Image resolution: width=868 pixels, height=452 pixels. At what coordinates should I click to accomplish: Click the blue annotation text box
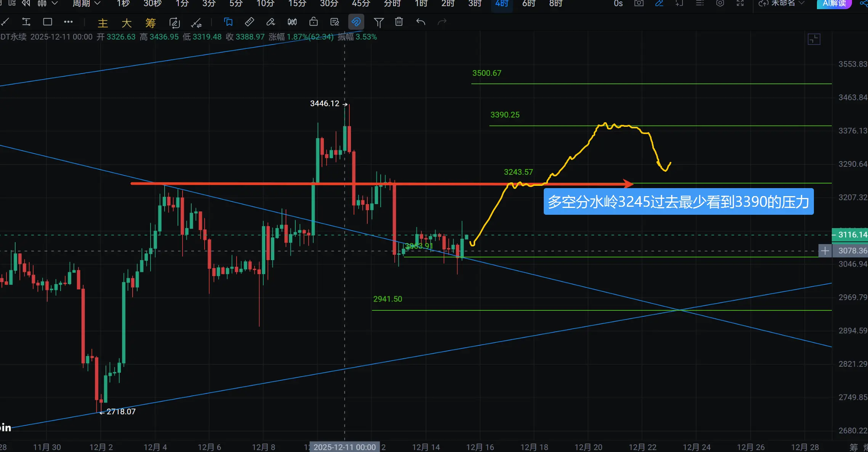click(x=678, y=202)
